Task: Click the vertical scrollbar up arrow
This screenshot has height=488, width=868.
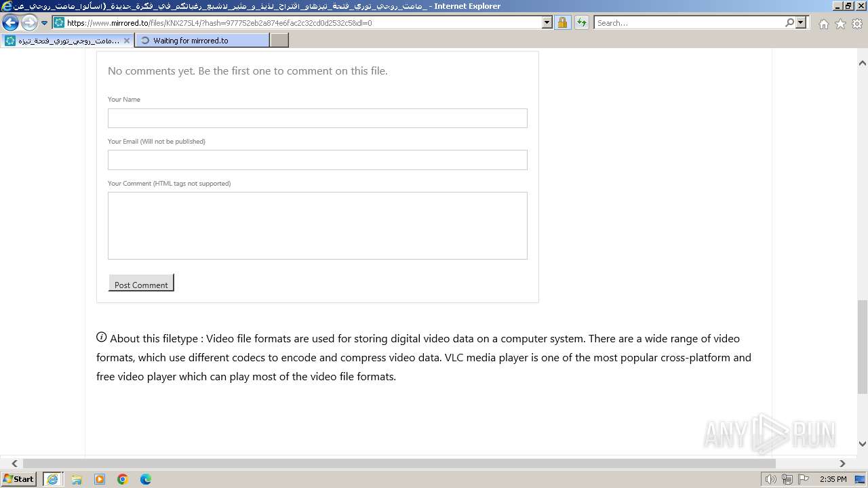Action: [x=862, y=63]
